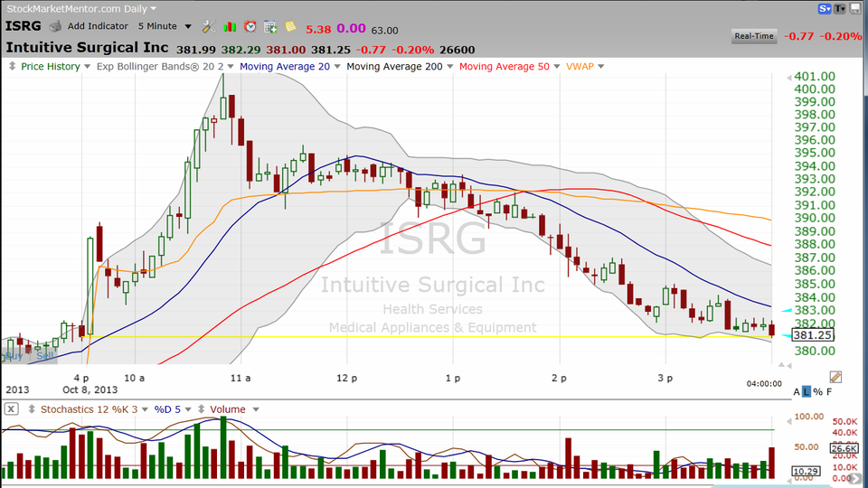This screenshot has height=488, width=868.
Task: Click the Buy label at chart bottom-left
Action: pos(14,356)
